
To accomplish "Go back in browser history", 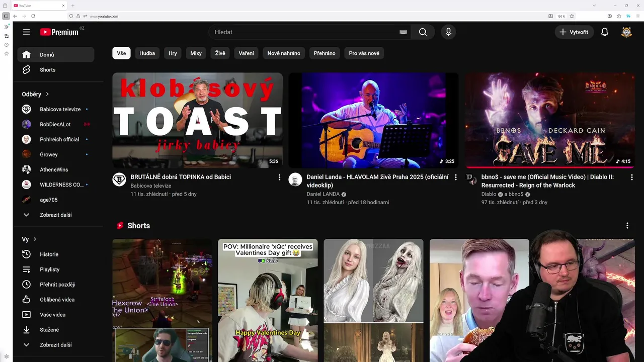I will tap(15, 16).
